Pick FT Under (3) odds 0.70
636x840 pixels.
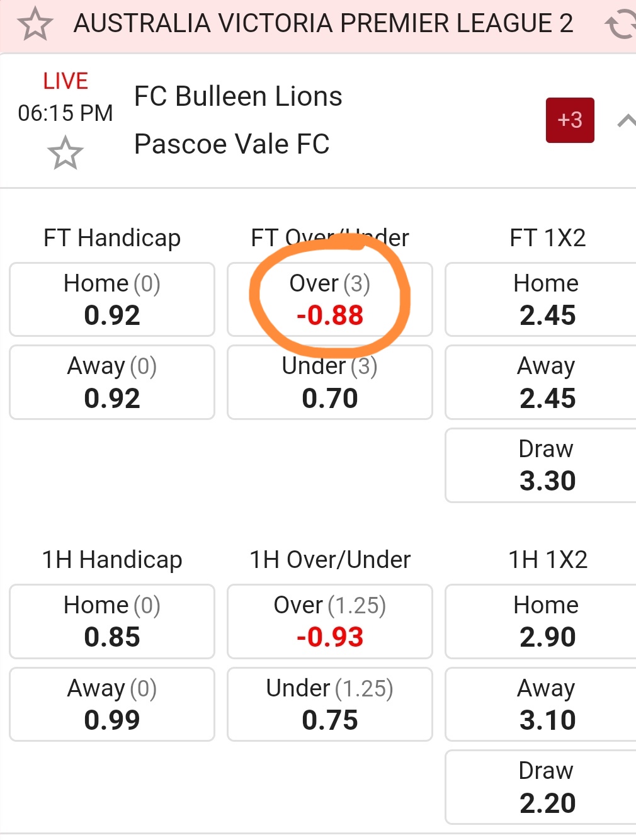[329, 382]
